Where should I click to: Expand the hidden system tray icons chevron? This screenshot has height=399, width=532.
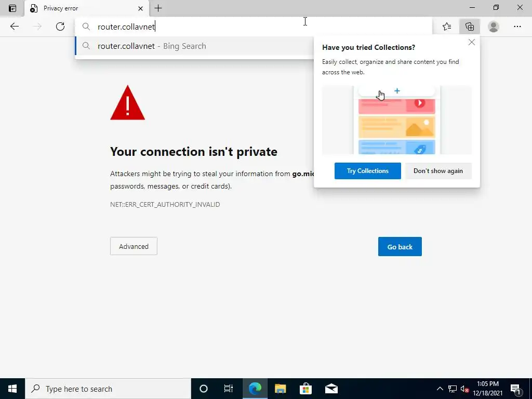[x=440, y=389]
